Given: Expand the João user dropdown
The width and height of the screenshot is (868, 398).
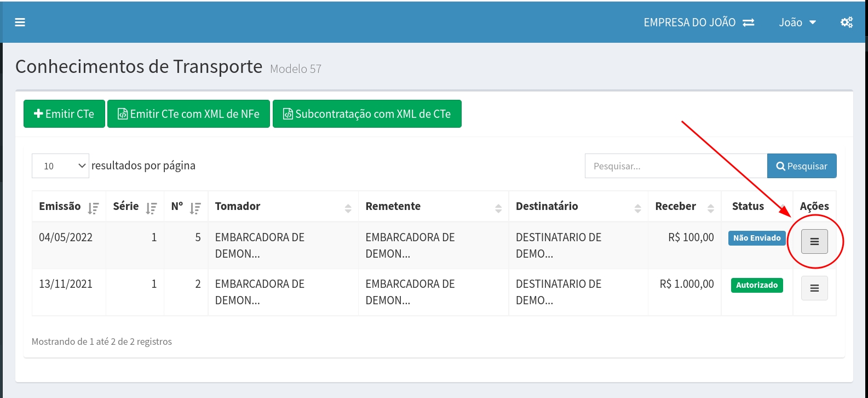Looking at the screenshot, I should (797, 22).
